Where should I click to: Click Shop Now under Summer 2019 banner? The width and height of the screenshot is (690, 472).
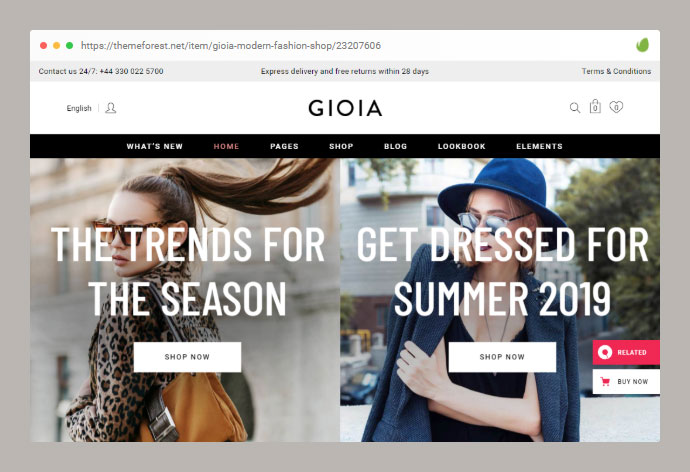click(502, 357)
